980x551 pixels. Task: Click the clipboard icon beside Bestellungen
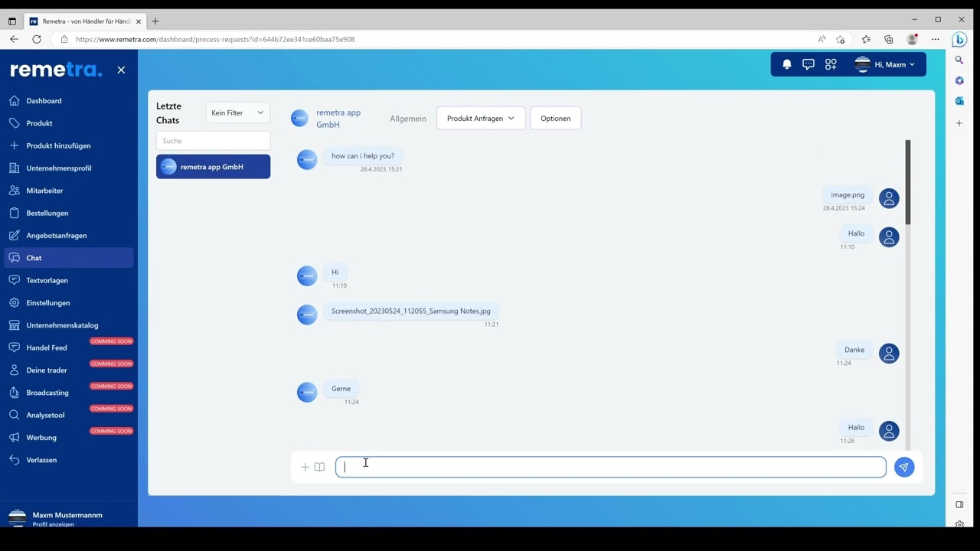14,213
